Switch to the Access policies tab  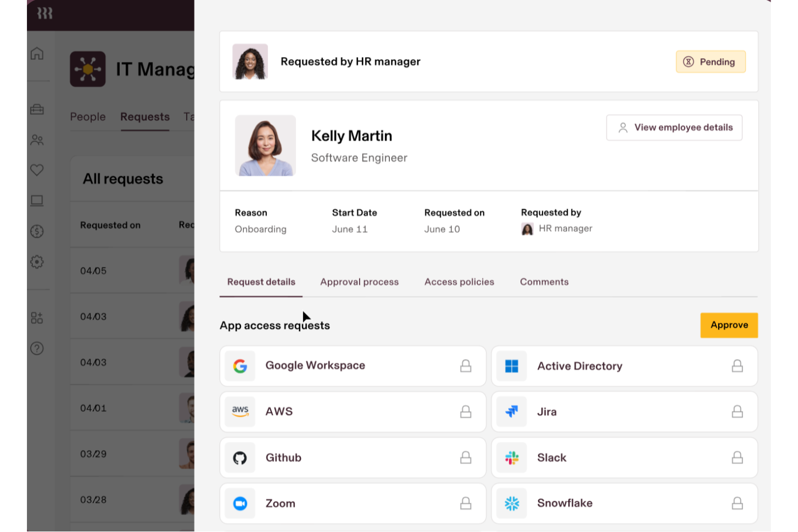pos(459,281)
